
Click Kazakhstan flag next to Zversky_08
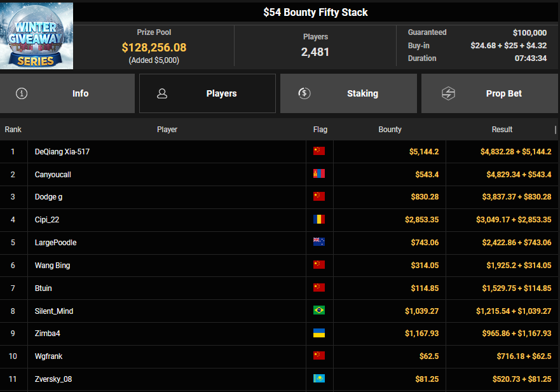coord(319,379)
